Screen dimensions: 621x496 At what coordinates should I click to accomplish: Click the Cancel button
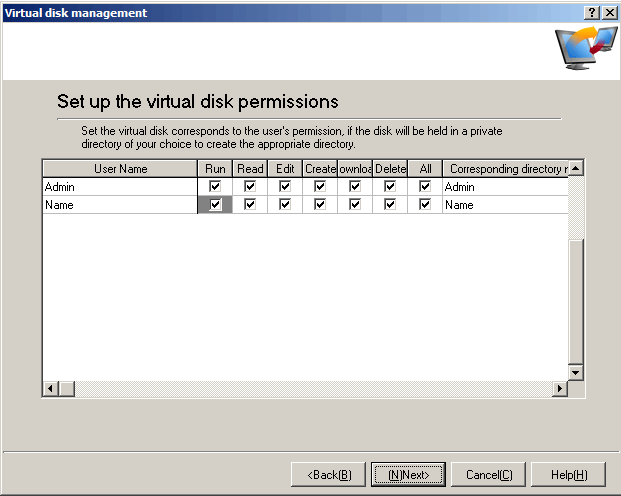tap(488, 474)
